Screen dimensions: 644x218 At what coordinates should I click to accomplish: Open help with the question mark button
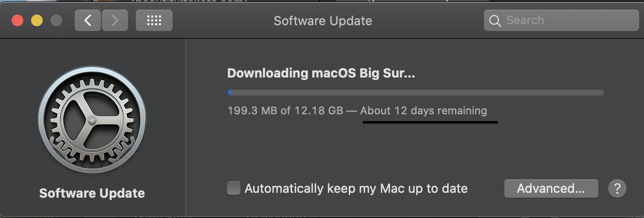point(617,188)
